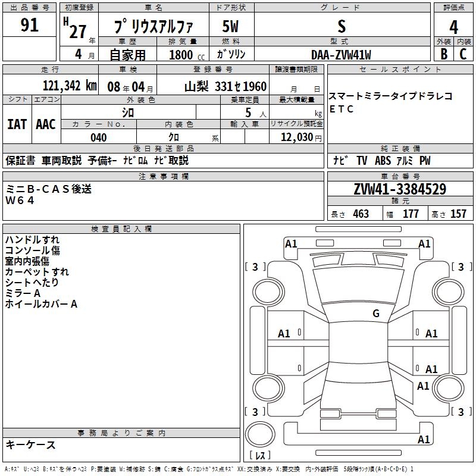The width and height of the screenshot is (476, 476).
Task: Click ナビ取説 in later-shipped parts
Action: click(171, 161)
